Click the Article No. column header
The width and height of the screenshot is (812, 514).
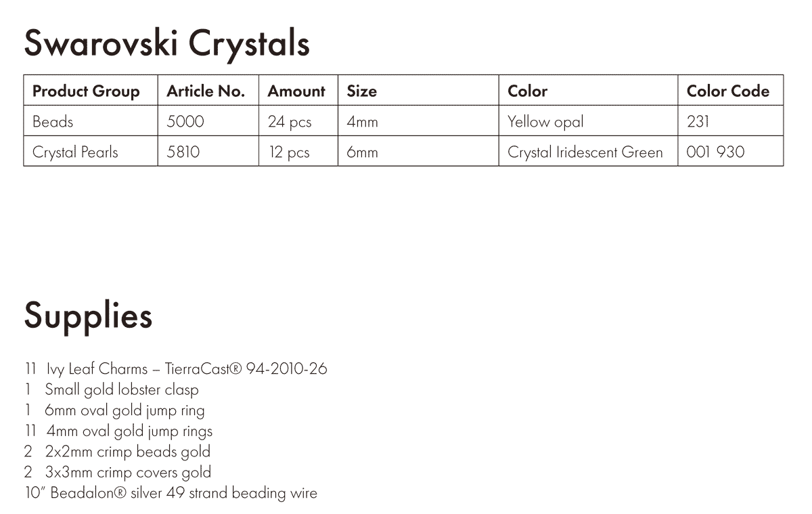click(208, 90)
